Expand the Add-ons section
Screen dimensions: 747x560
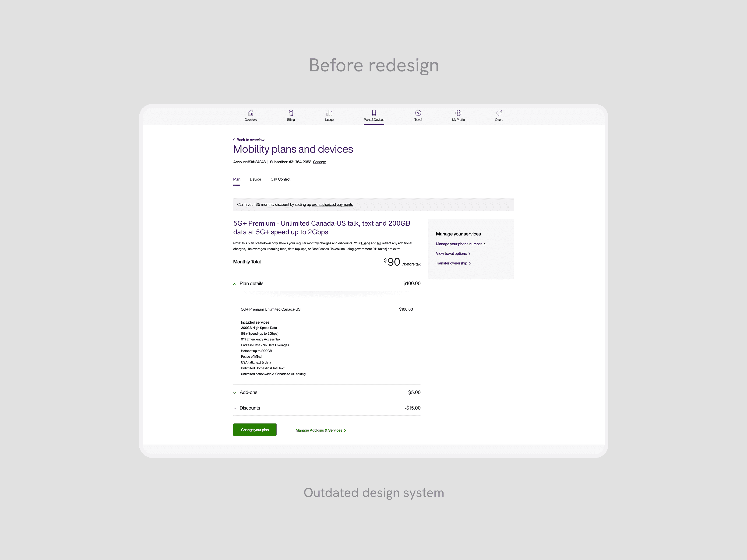coord(235,392)
